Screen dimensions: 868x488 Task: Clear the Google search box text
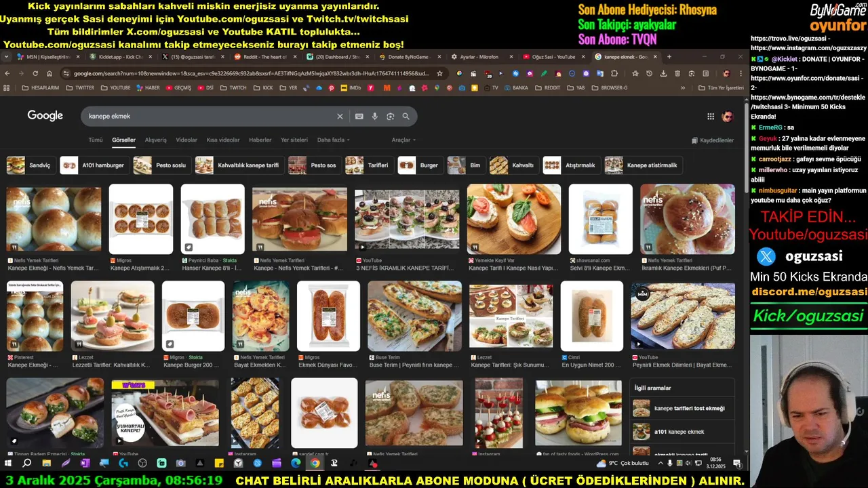point(340,117)
